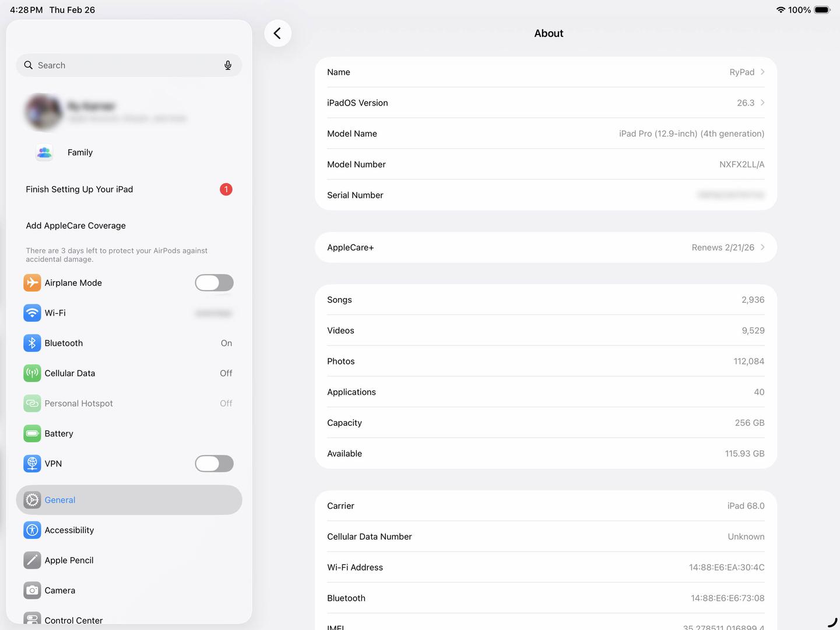Tap the AirPods protection notice text
This screenshot has width=840, height=630.
point(117,255)
